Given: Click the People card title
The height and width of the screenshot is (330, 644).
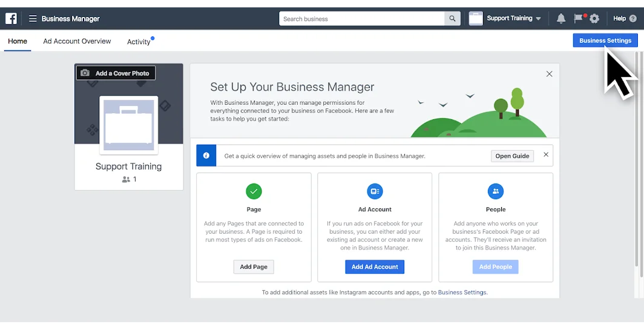Looking at the screenshot, I should [496, 209].
